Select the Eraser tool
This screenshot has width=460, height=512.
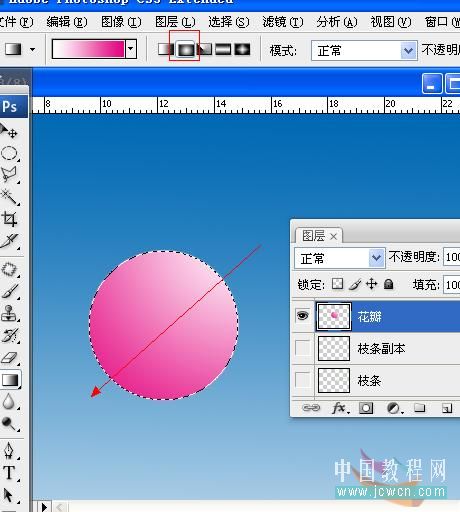point(9,358)
